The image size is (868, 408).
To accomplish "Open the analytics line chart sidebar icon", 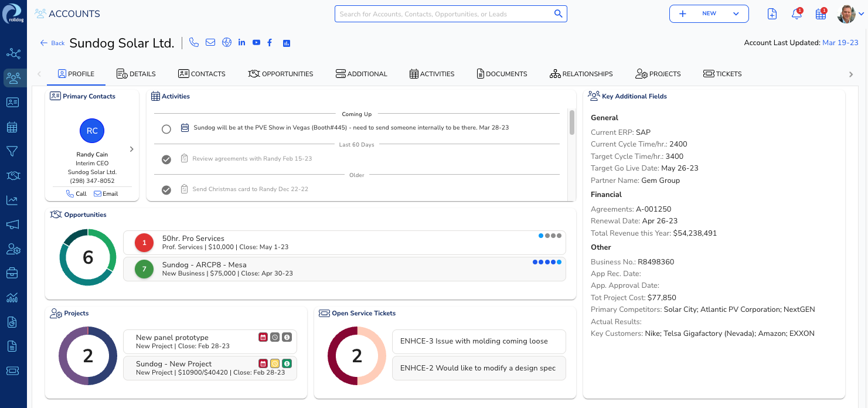I will click(13, 200).
